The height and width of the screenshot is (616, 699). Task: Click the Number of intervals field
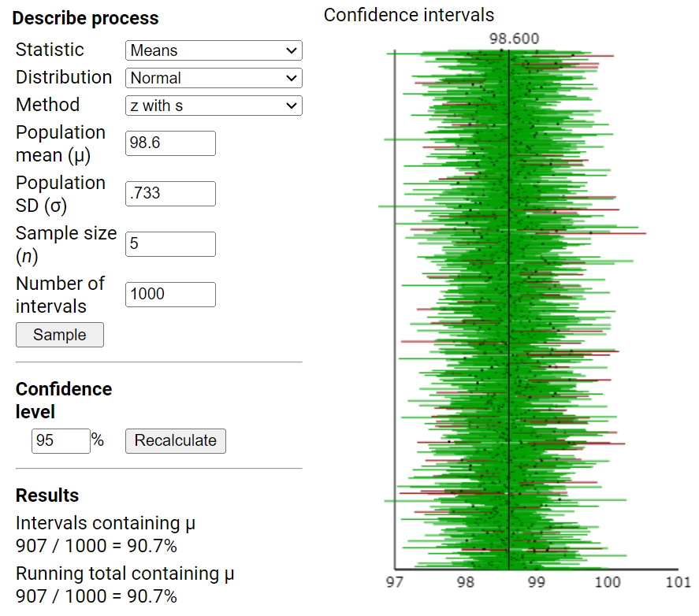point(169,295)
